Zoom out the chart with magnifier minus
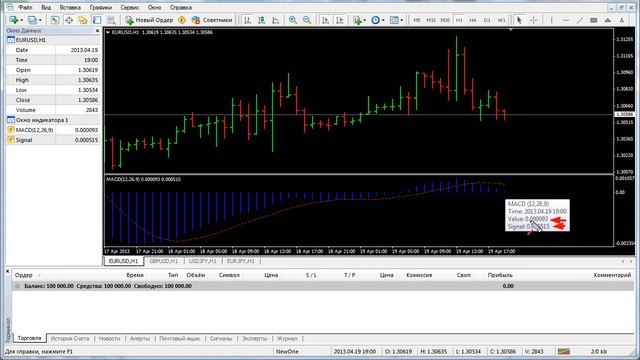640x360 pixels. (x=307, y=20)
